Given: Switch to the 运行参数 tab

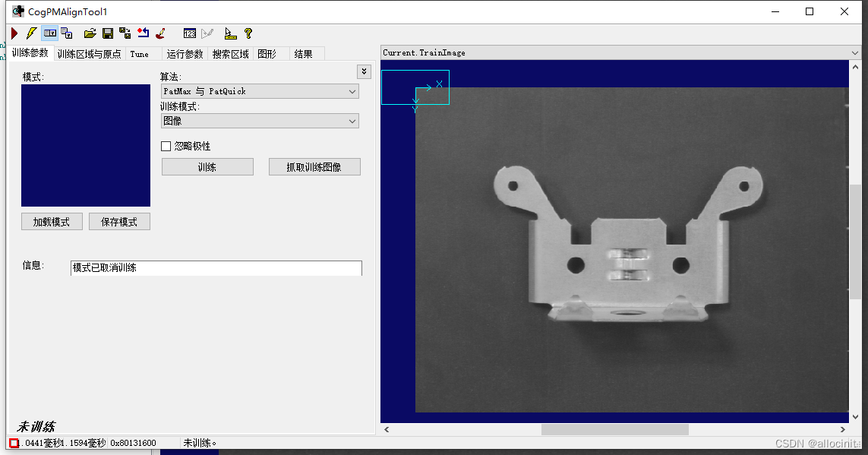Looking at the screenshot, I should (185, 54).
